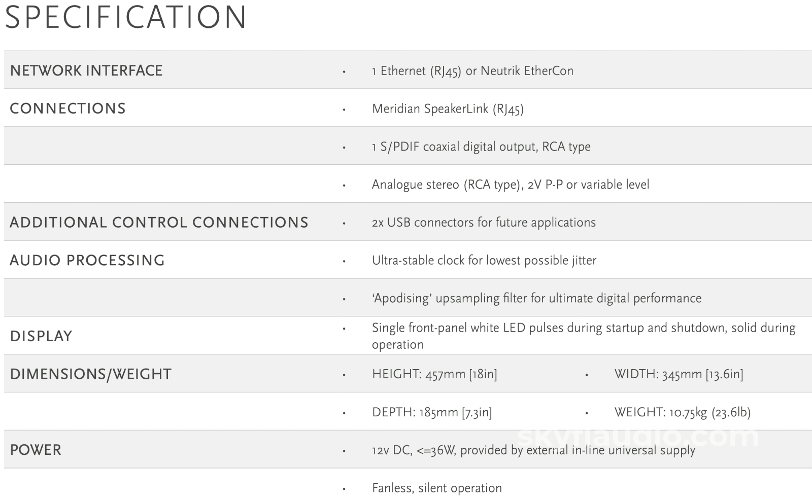Select the DEPTH: 185mm value
The height and width of the screenshot is (504, 812).
432,412
